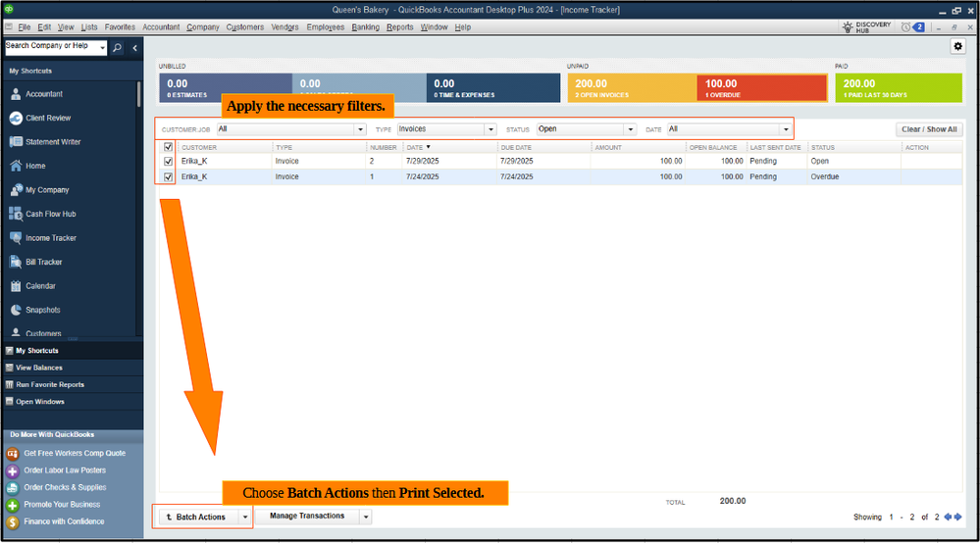980x543 pixels.
Task: Click the Clear / Show All button
Action: (x=929, y=129)
